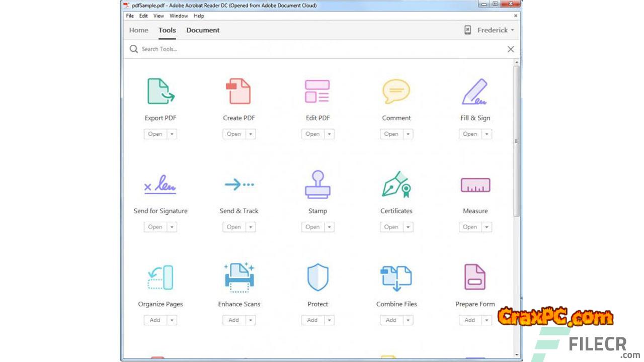Open the Edit PDF tool icon
Screen dimensions: 644x362
(317, 92)
